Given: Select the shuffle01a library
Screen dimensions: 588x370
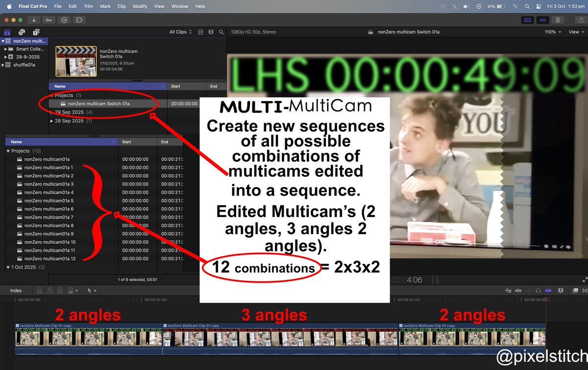Looking at the screenshot, I should point(24,65).
